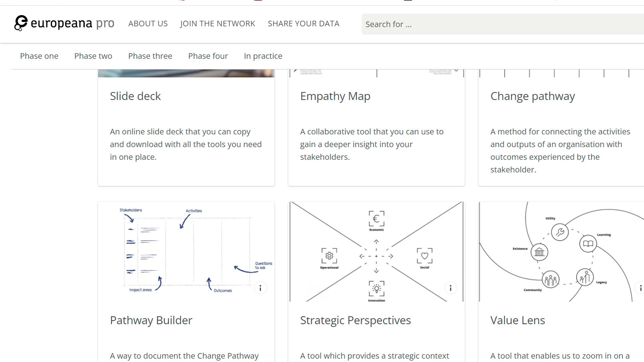Open the Slide deck card title
This screenshot has height=362, width=644.
[135, 96]
